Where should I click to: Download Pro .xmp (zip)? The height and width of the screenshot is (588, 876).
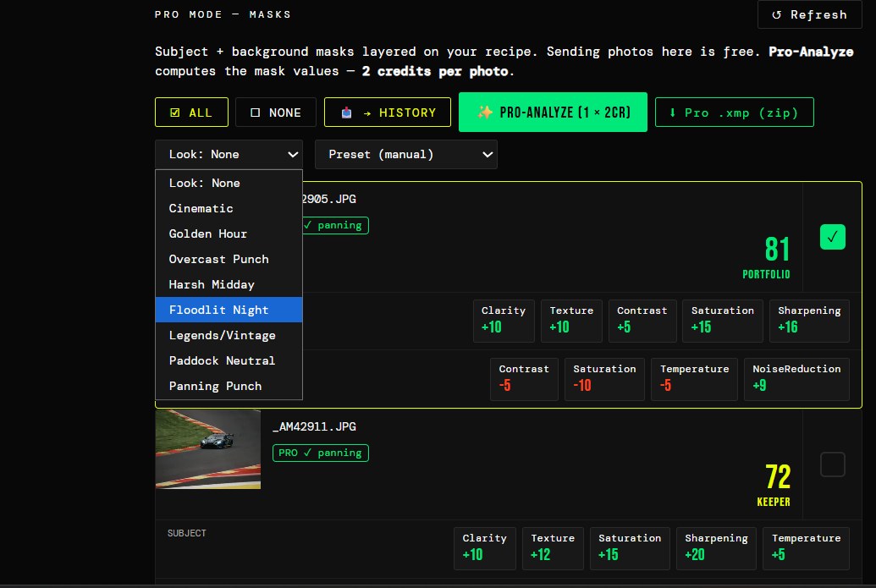[x=734, y=113]
